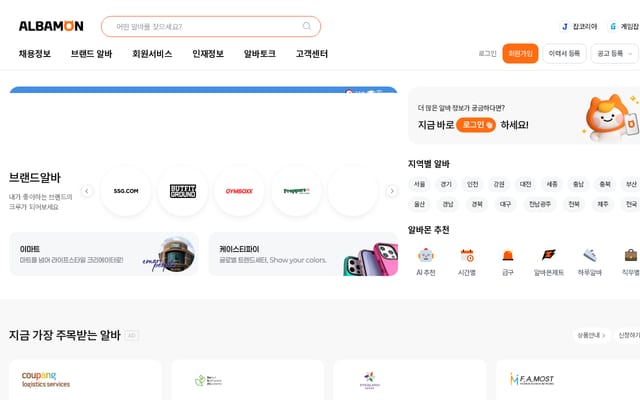The height and width of the screenshot is (400, 640).
Task: Select the 강원 region chip
Action: 499,184
